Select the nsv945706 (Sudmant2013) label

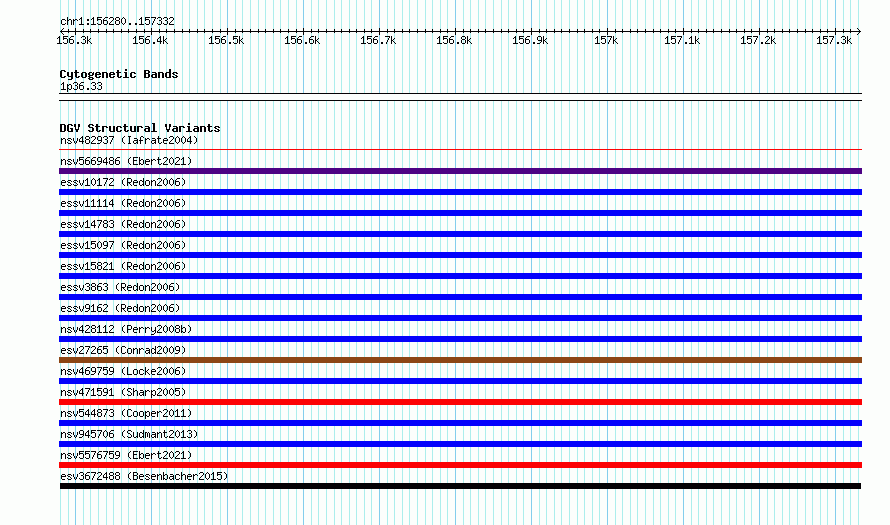pos(129,434)
